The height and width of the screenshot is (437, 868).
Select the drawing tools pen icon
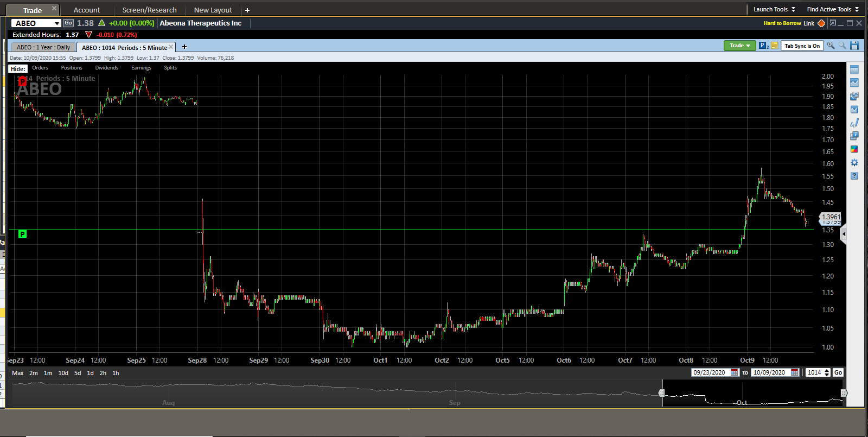coord(854,123)
